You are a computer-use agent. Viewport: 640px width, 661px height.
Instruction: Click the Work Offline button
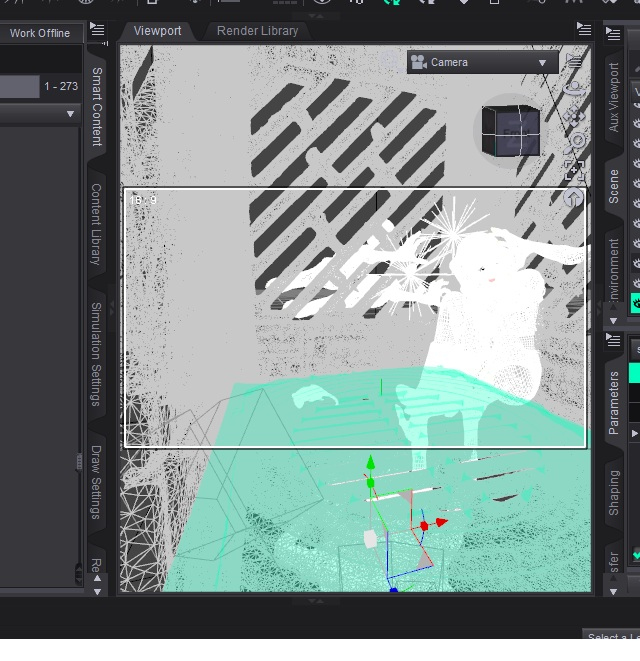tap(40, 33)
